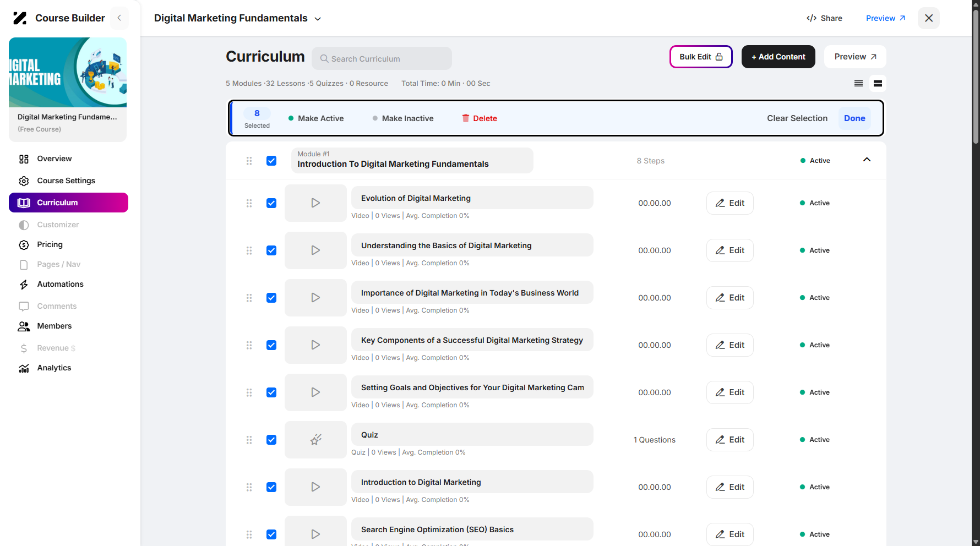The height and width of the screenshot is (546, 980).
Task: Collapse sidebar with the back chevron
Action: point(119,18)
